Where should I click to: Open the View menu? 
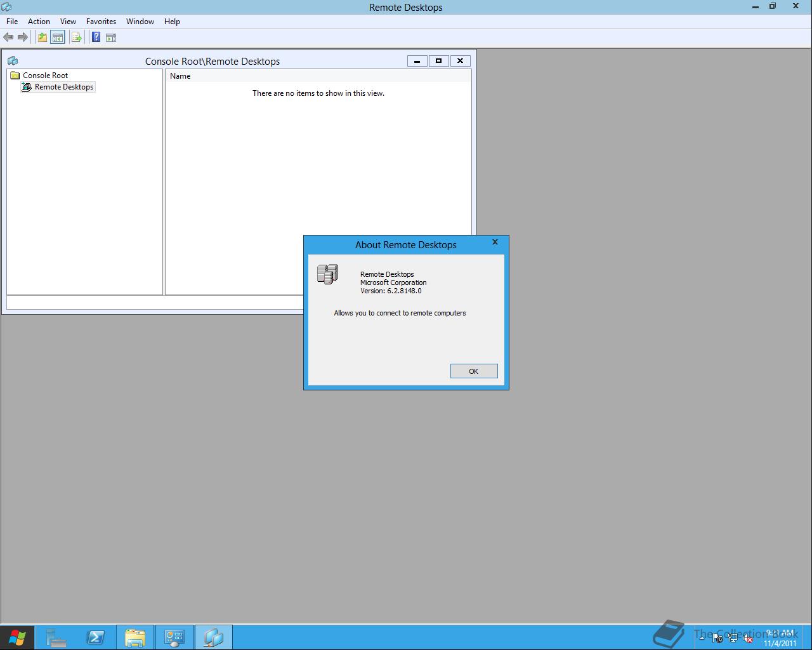coord(68,21)
